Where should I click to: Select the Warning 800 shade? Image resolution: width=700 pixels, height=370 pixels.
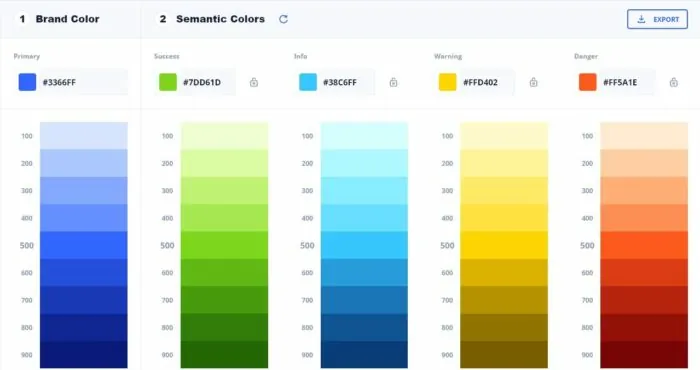[504, 328]
